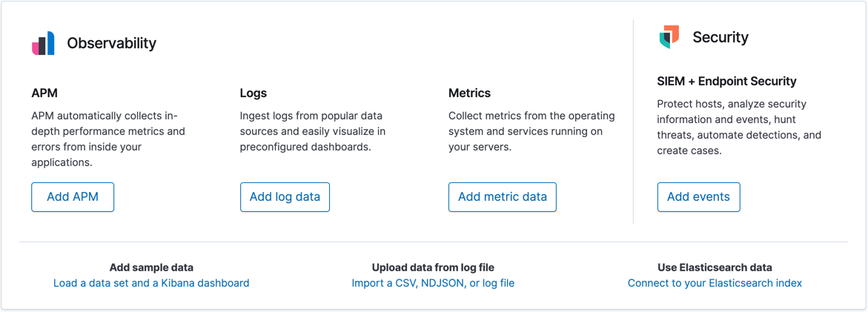The width and height of the screenshot is (868, 312).
Task: Click the APM heading
Action: pyautogui.click(x=44, y=93)
